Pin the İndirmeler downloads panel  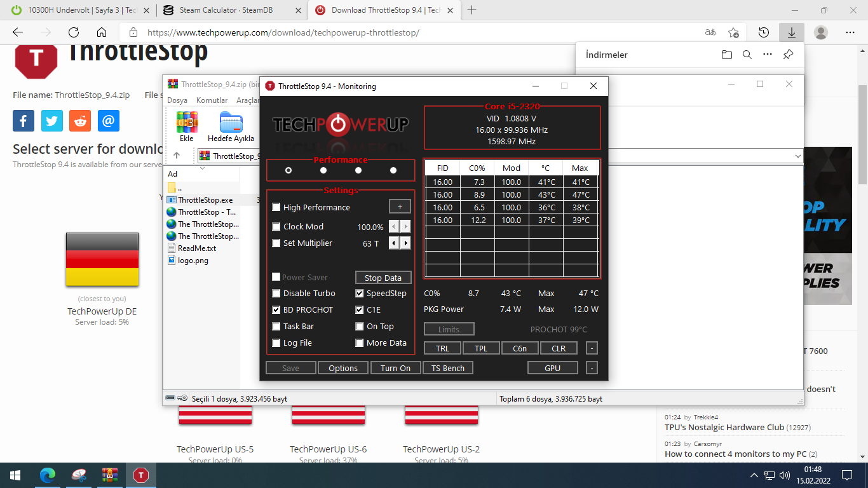click(788, 55)
